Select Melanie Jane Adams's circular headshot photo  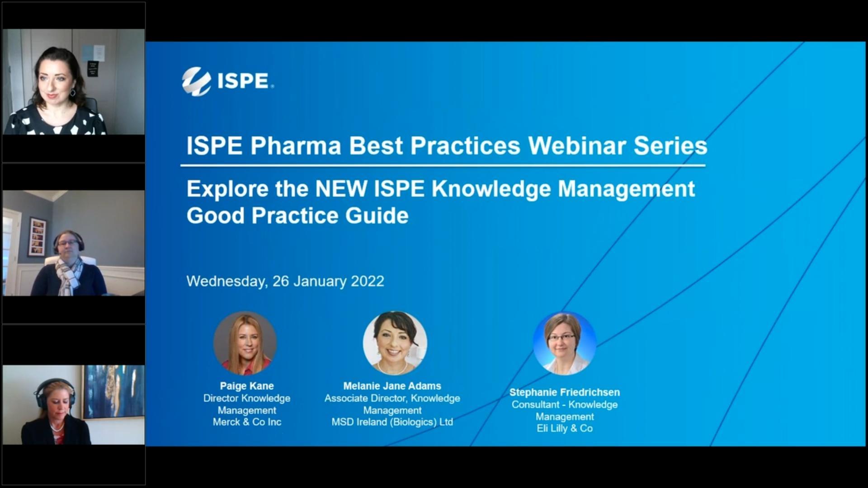(x=393, y=343)
